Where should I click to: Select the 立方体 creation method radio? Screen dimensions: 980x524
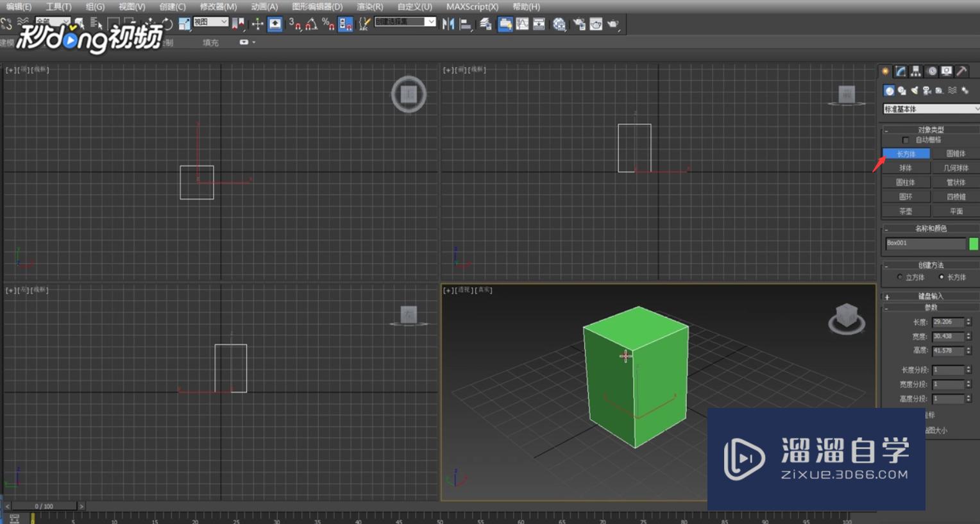coord(900,277)
